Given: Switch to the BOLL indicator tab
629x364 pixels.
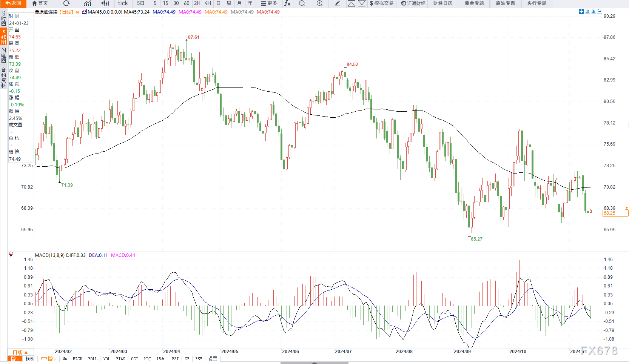Looking at the screenshot, I should [92, 359].
